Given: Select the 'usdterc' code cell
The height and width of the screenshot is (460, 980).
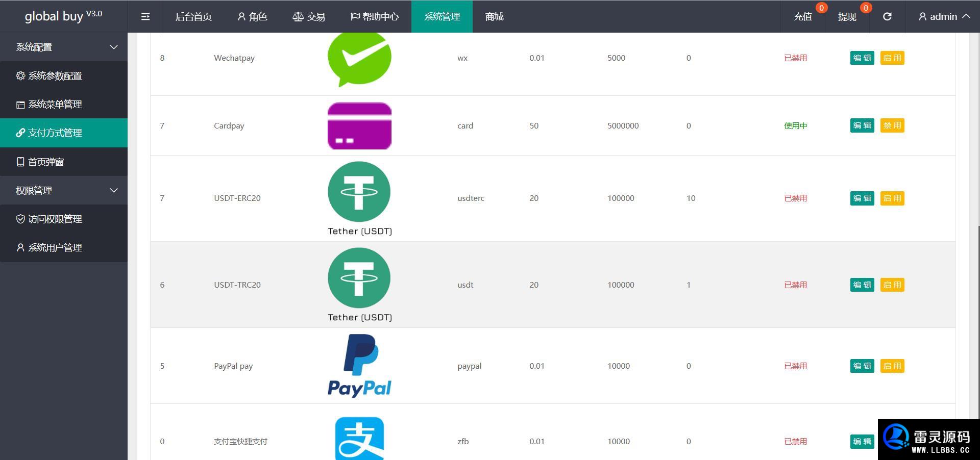Looking at the screenshot, I should (x=471, y=198).
